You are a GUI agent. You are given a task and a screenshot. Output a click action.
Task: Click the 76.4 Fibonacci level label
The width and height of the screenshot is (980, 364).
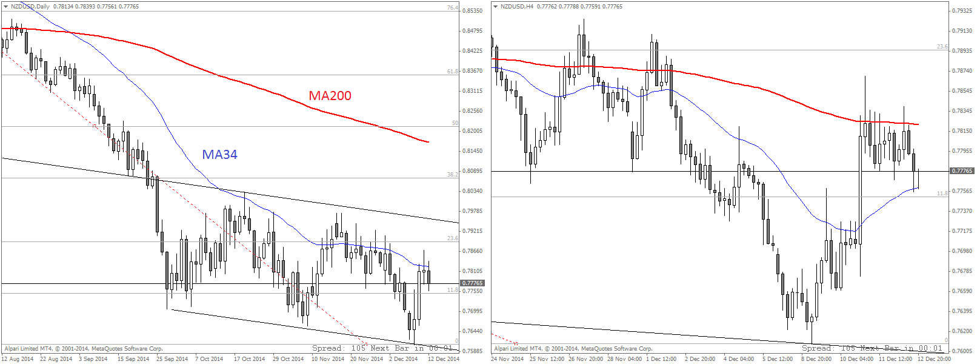click(452, 8)
